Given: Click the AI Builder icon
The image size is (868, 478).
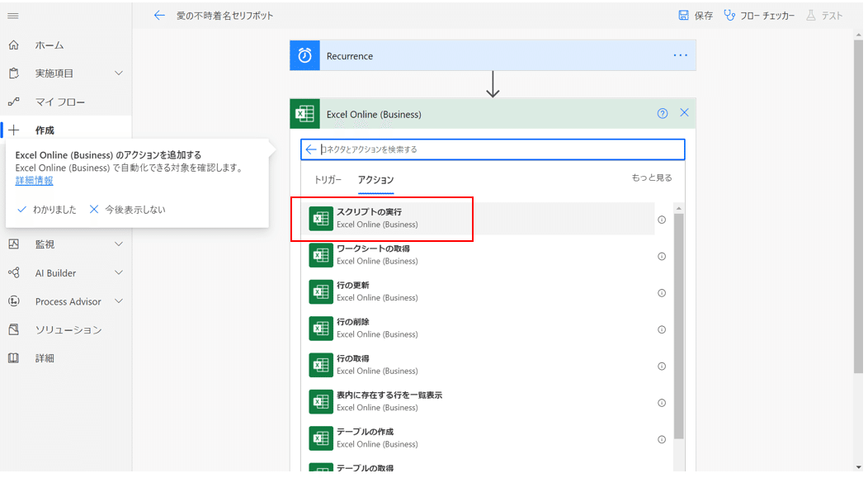Looking at the screenshot, I should click(x=14, y=272).
